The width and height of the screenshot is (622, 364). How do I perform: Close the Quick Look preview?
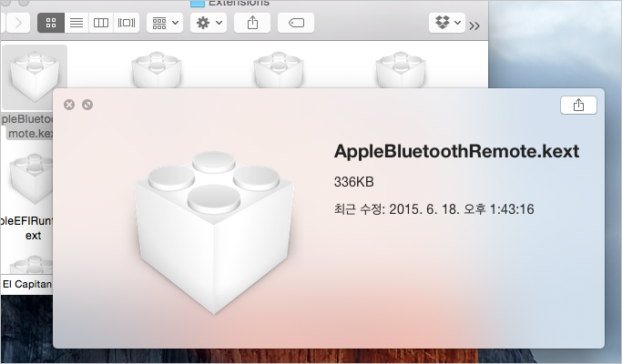[69, 105]
